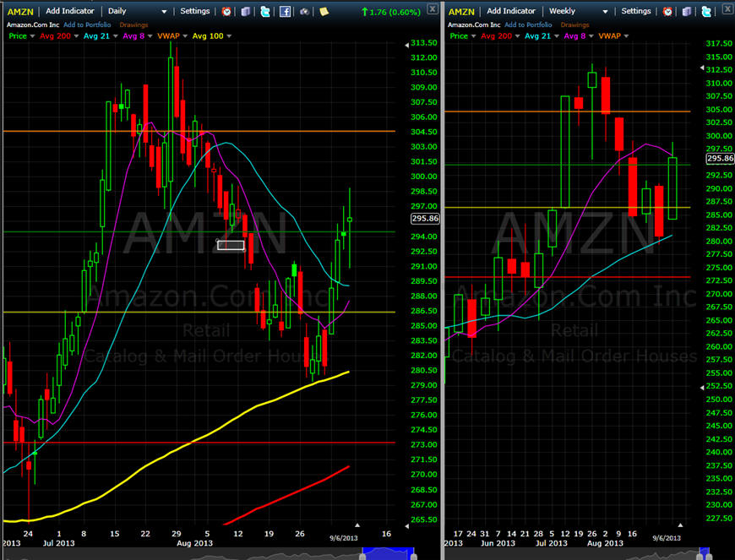Click the Weekly price-axis arrow near 312.50
Viewport: 735px width, 560px height.
coord(702,68)
